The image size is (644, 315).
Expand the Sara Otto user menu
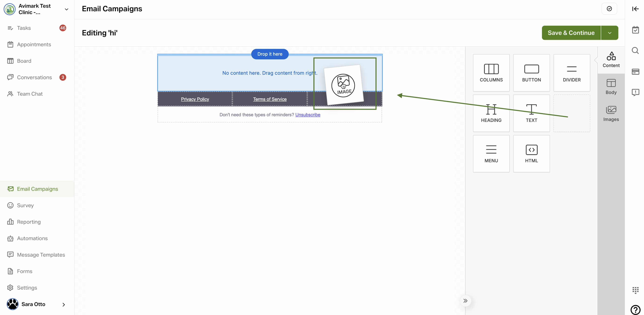[63, 304]
